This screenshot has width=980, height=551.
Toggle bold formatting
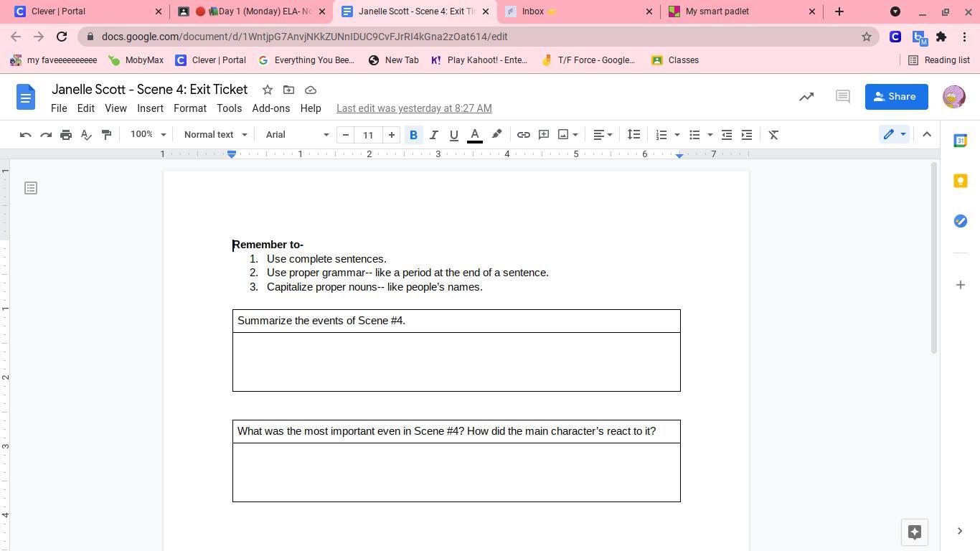[413, 135]
